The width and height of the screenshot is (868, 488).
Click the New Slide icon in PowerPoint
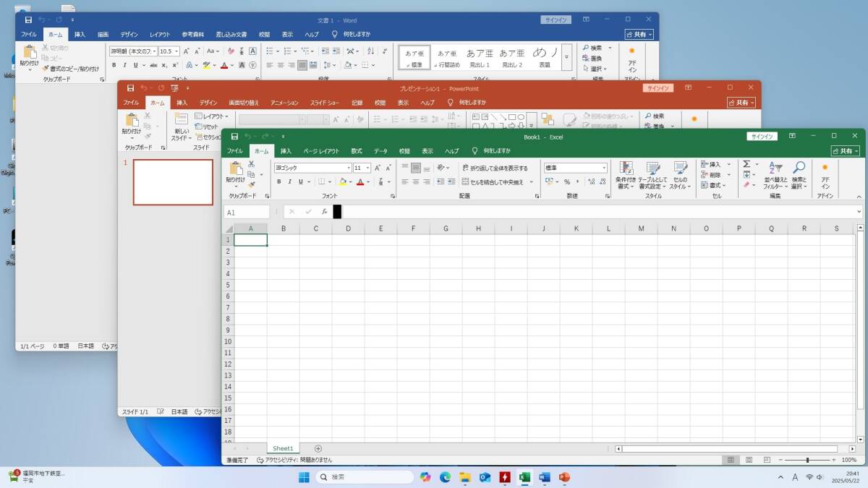point(181,120)
